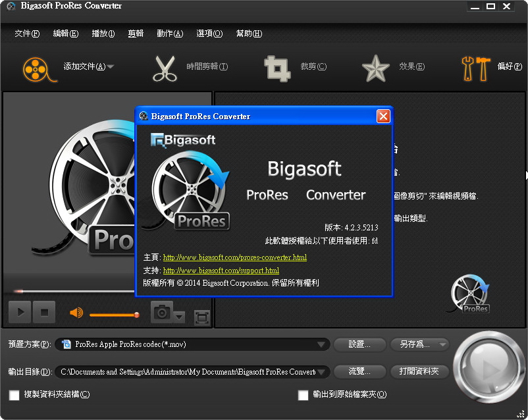Adjust the orange volume slider

tap(113, 315)
